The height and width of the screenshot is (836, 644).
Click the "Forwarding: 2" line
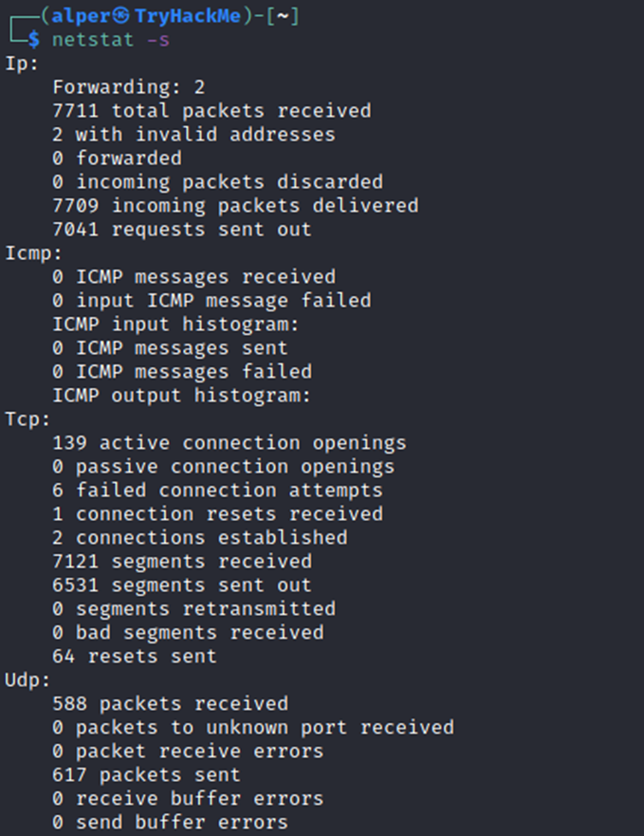click(128, 87)
